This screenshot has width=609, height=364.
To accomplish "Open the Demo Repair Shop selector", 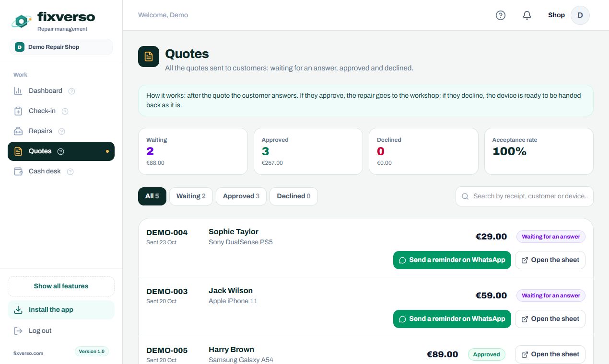I will pos(61,47).
